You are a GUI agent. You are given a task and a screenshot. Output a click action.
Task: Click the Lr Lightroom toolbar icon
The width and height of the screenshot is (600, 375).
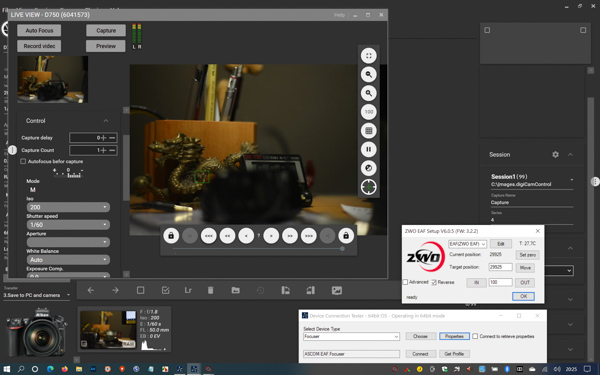point(188,290)
